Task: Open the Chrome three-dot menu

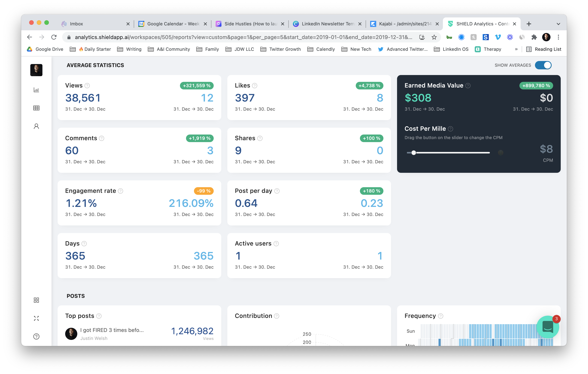Action: click(x=558, y=37)
